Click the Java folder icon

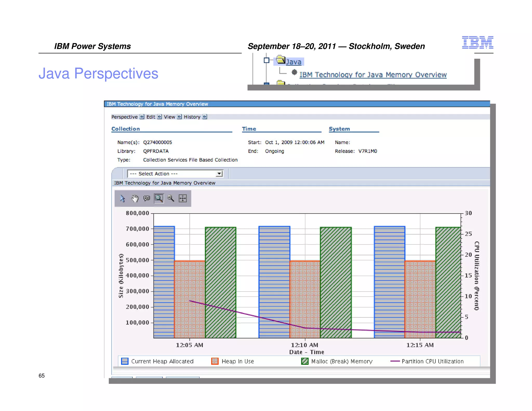point(281,60)
